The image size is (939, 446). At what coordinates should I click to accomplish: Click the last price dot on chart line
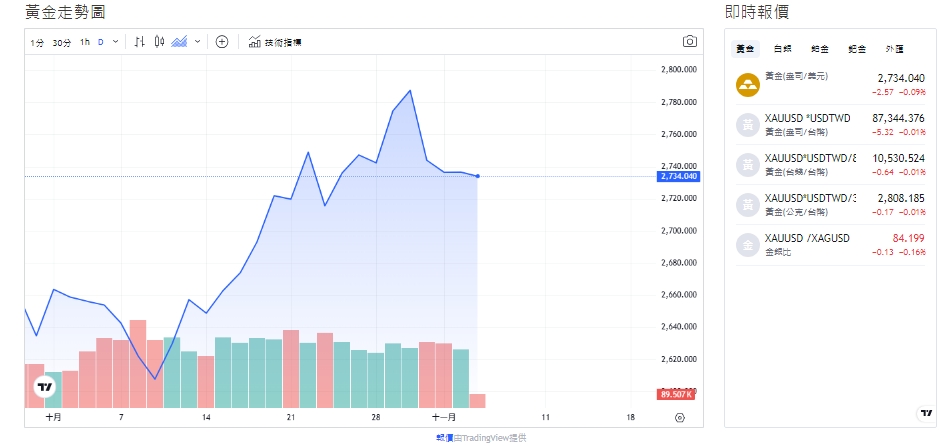477,176
